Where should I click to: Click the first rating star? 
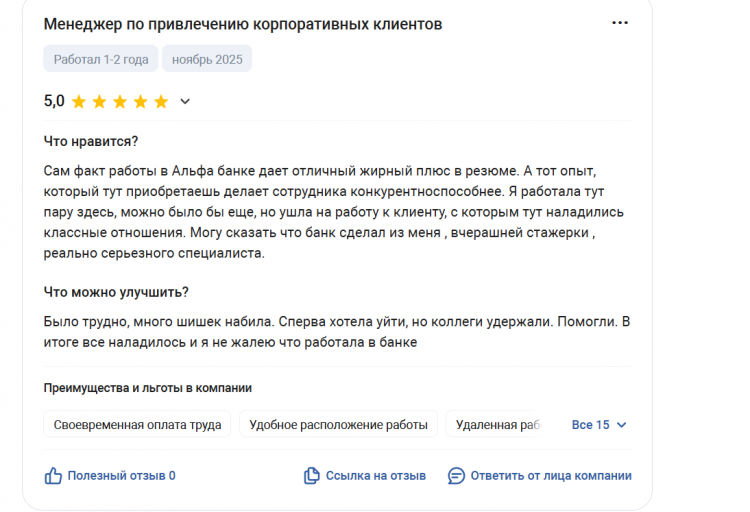click(78, 101)
